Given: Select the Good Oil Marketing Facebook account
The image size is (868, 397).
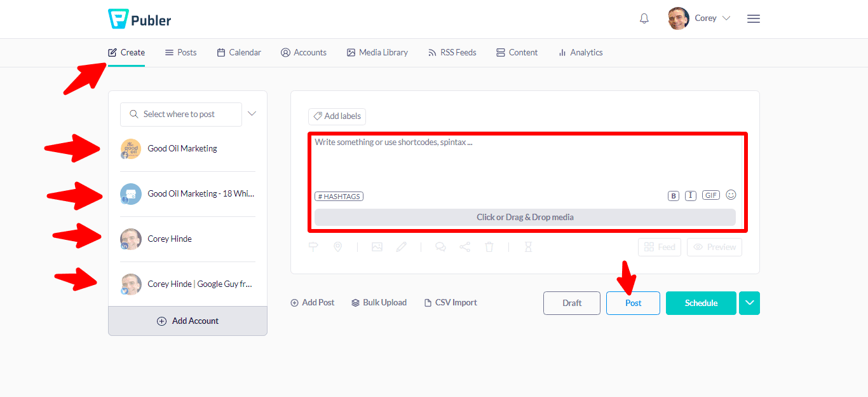Looking at the screenshot, I should 187,149.
